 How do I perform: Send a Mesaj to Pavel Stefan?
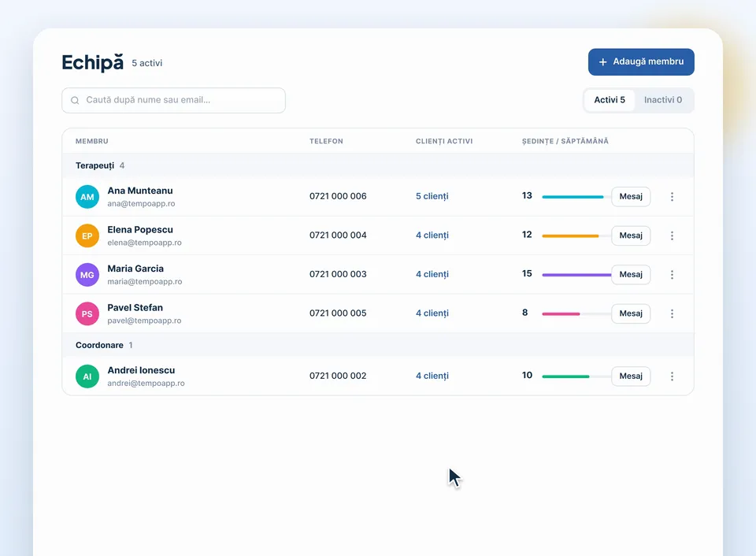tap(631, 314)
